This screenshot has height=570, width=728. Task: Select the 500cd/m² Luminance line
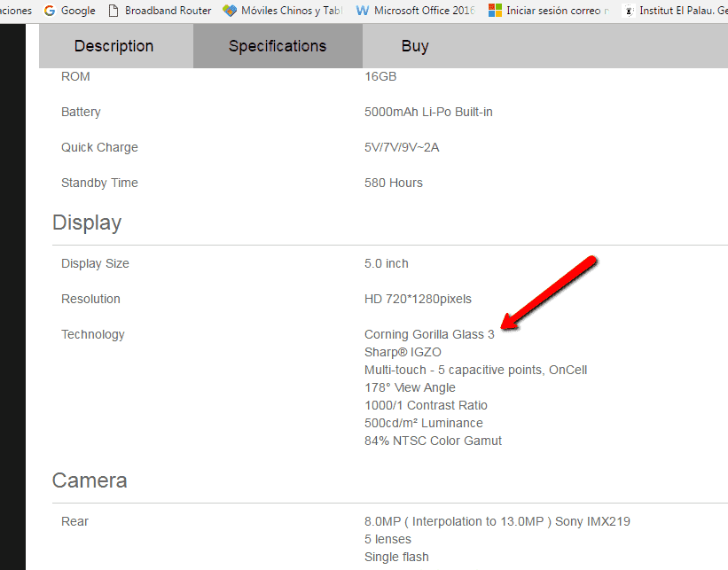tap(424, 423)
